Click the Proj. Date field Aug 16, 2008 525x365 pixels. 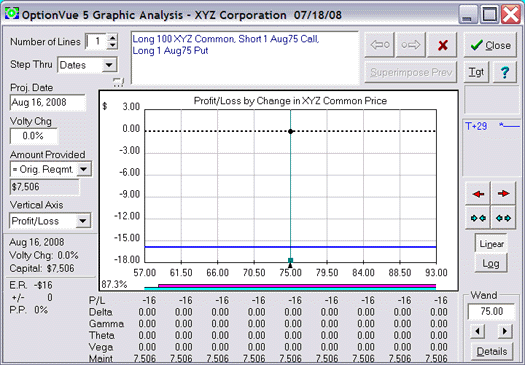pyautogui.click(x=48, y=102)
